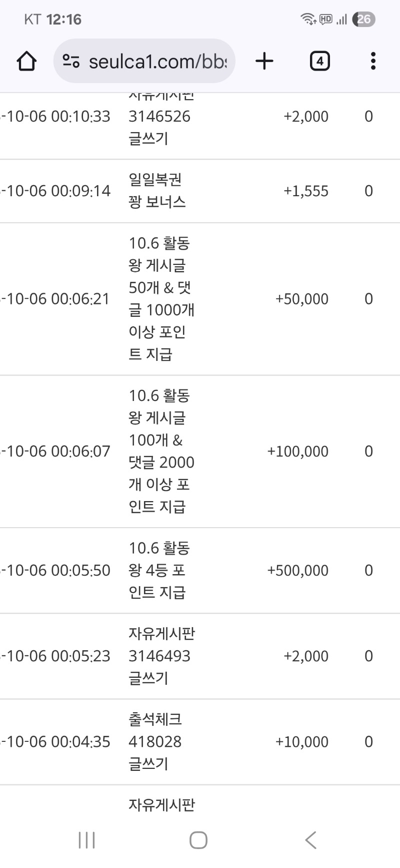Tap the 댓글 2000개 이상 활동왕 entry
The width and height of the screenshot is (400, 868).
pos(161,451)
